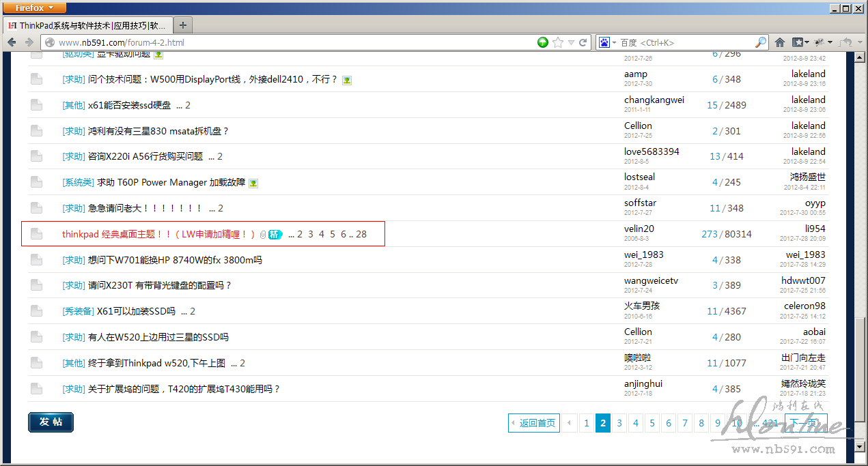
Task: Open author profile love5683394
Action: (x=652, y=151)
